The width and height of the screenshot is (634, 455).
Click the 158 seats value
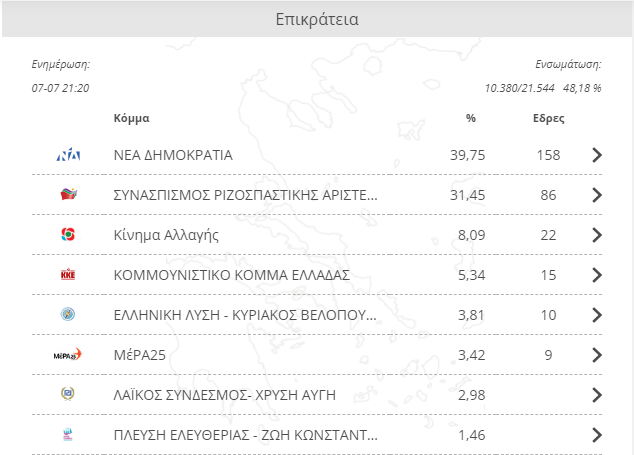point(548,155)
